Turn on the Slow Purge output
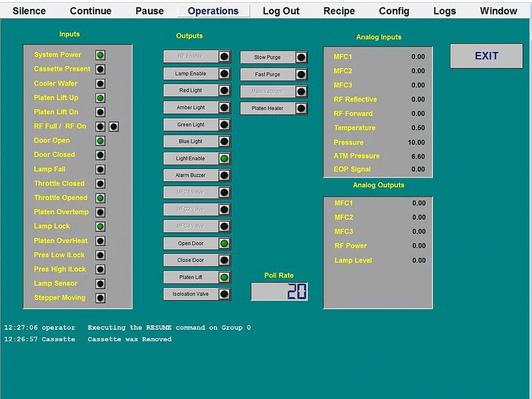Viewport: 532px width, 399px height. coord(273,57)
